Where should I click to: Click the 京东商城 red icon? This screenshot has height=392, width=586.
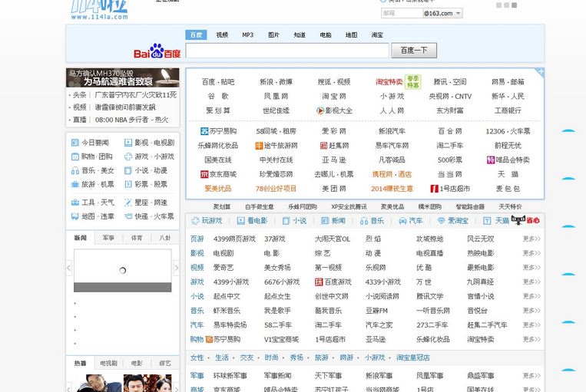pyautogui.click(x=204, y=174)
